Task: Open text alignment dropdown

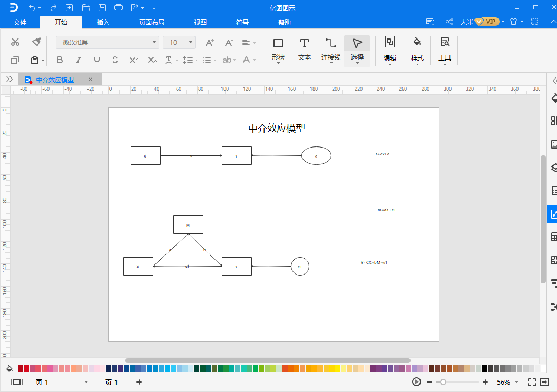Action: 249,43
